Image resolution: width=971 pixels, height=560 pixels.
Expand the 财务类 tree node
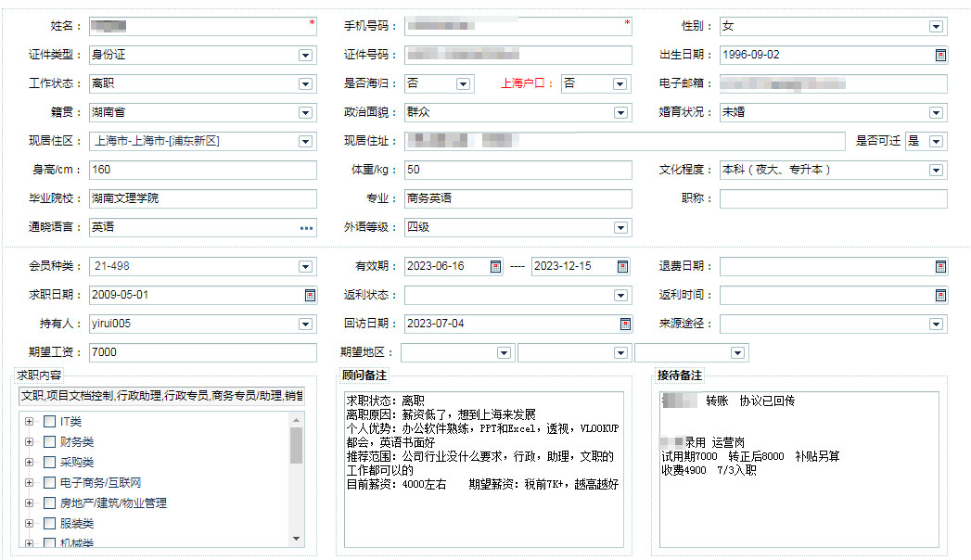[x=29, y=442]
